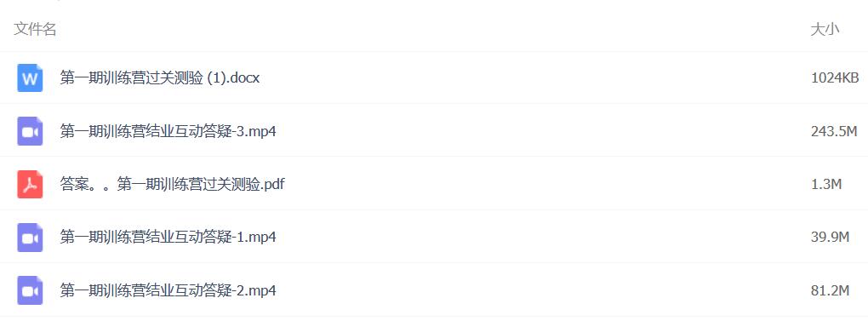Open 第一期训练营结业互动答疑-2.mp4 file name
This screenshot has width=868, height=321.
(168, 290)
